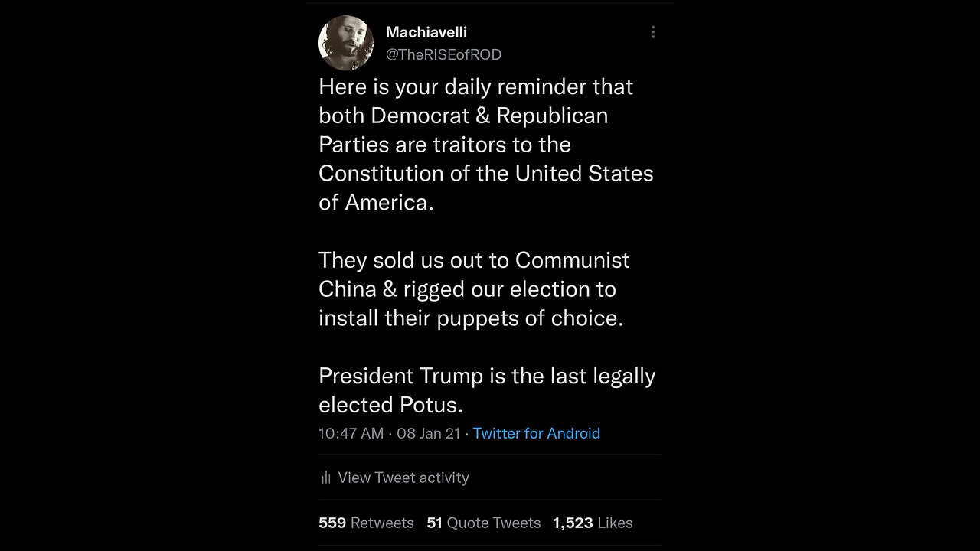Viewport: 980px width, 551px height.
Task: Show the 559 Retweets list
Action: [x=366, y=523]
